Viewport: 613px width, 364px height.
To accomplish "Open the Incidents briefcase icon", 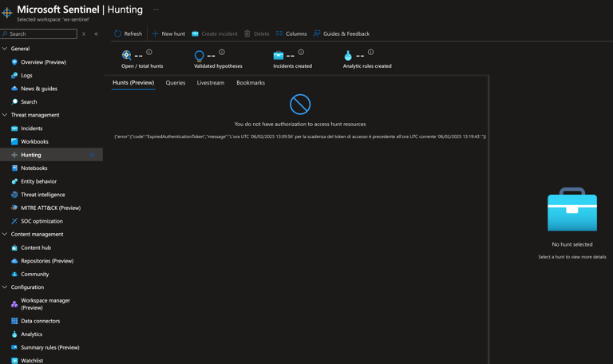I will pyautogui.click(x=14, y=129).
